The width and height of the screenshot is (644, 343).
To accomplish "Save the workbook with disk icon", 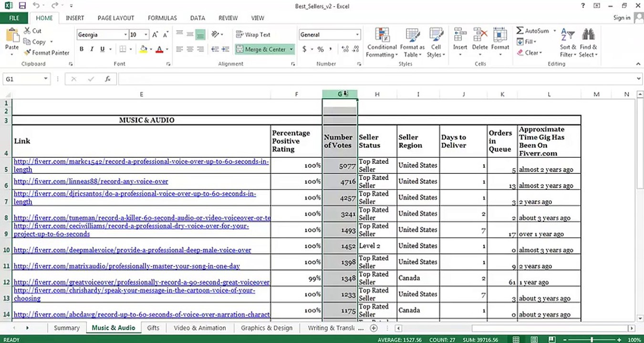I will click(22, 6).
